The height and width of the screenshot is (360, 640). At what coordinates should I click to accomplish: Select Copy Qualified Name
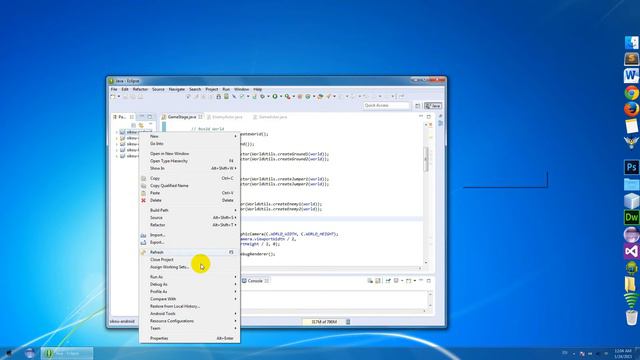pyautogui.click(x=189, y=186)
